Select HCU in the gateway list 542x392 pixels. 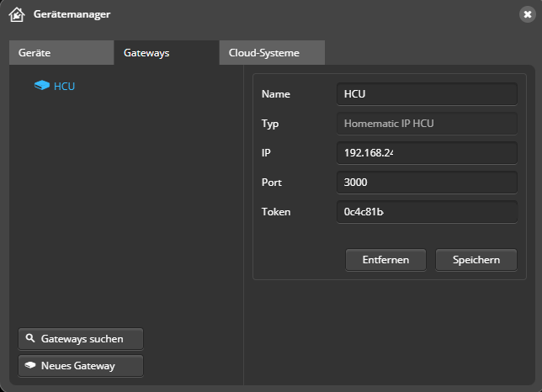pyautogui.click(x=64, y=86)
